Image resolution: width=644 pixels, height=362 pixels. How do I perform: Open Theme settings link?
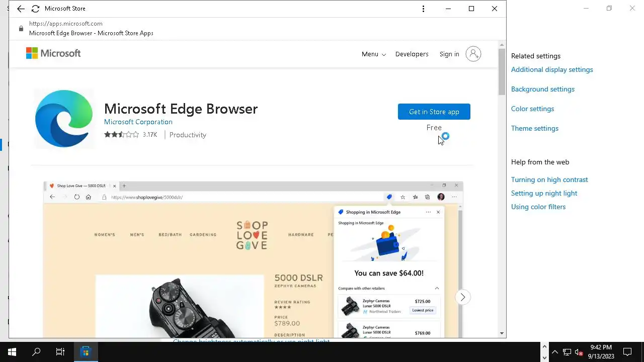coord(535,128)
